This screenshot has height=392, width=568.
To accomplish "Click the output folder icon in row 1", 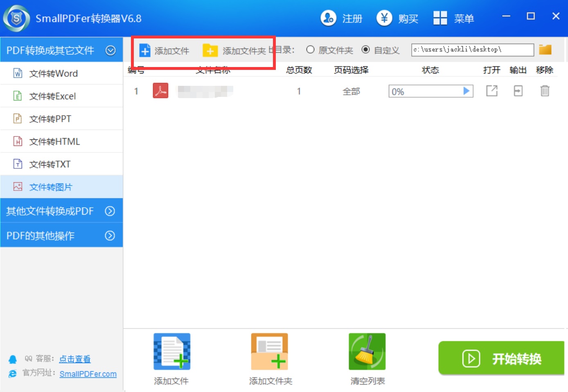I will click(x=518, y=91).
